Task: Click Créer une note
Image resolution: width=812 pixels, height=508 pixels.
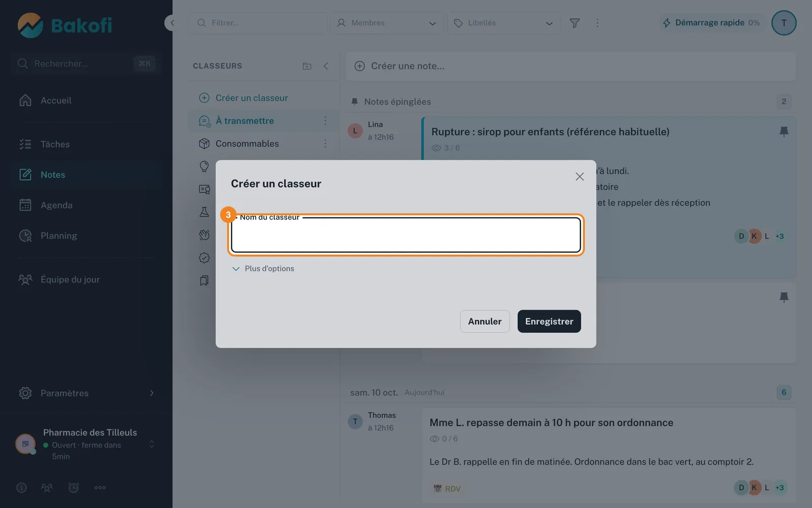Action: pyautogui.click(x=571, y=66)
